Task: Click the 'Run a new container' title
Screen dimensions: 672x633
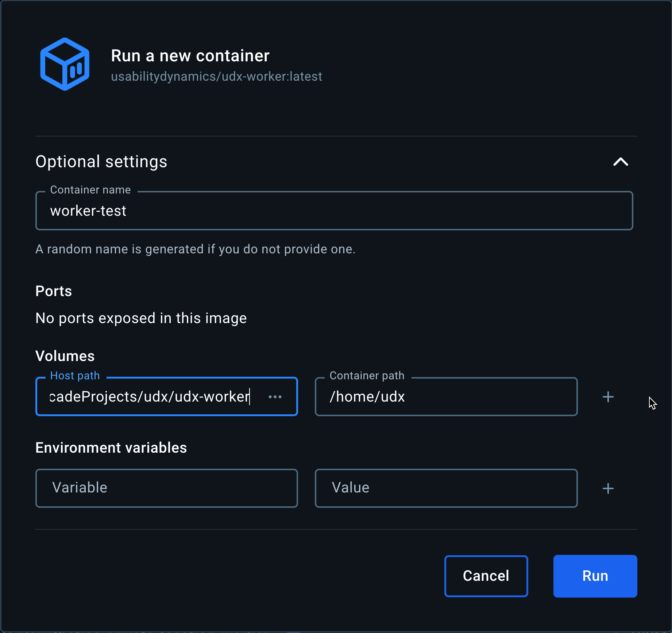Action: [x=190, y=56]
